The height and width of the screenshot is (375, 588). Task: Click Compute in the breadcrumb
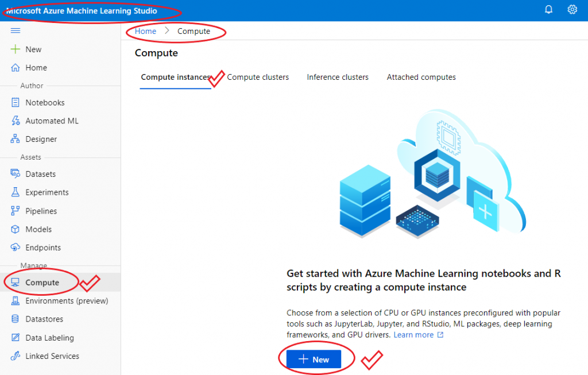pyautogui.click(x=194, y=31)
